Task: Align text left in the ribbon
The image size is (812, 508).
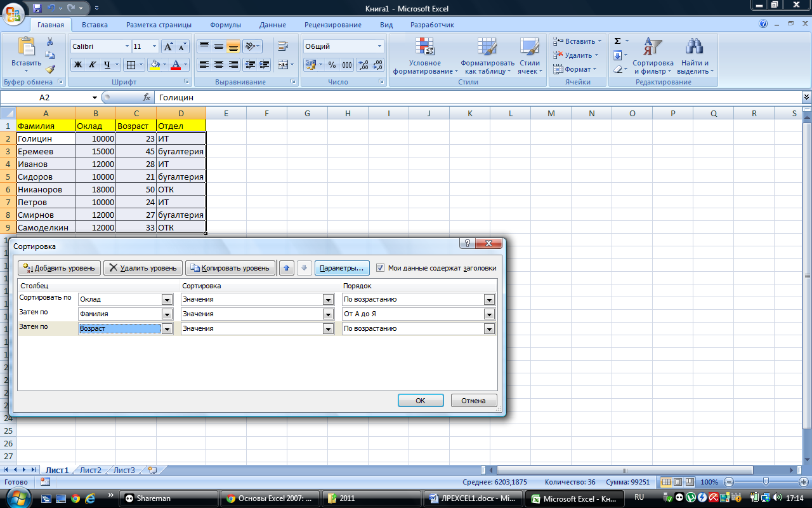Action: tap(204, 64)
